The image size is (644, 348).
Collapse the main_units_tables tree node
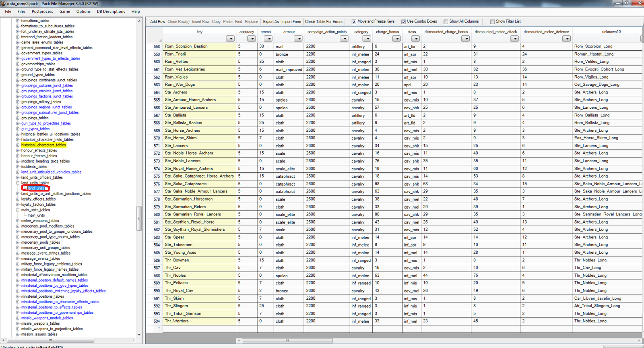18,210
